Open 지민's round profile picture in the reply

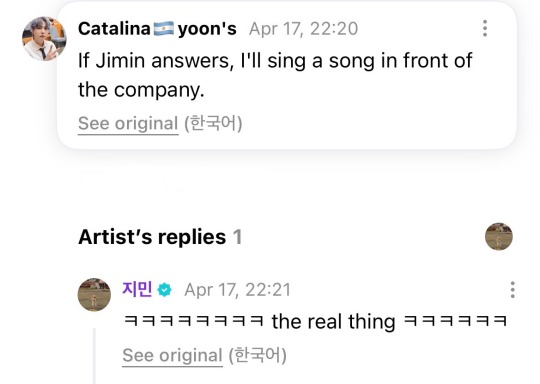point(94,295)
